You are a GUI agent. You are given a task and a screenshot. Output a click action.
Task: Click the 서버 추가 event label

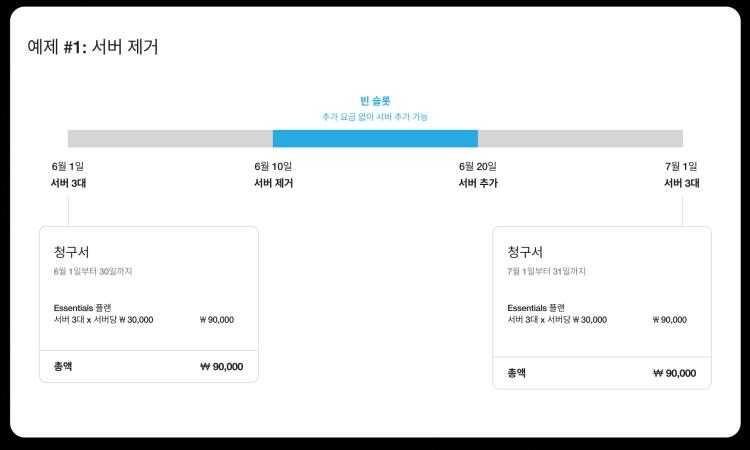tap(478, 183)
